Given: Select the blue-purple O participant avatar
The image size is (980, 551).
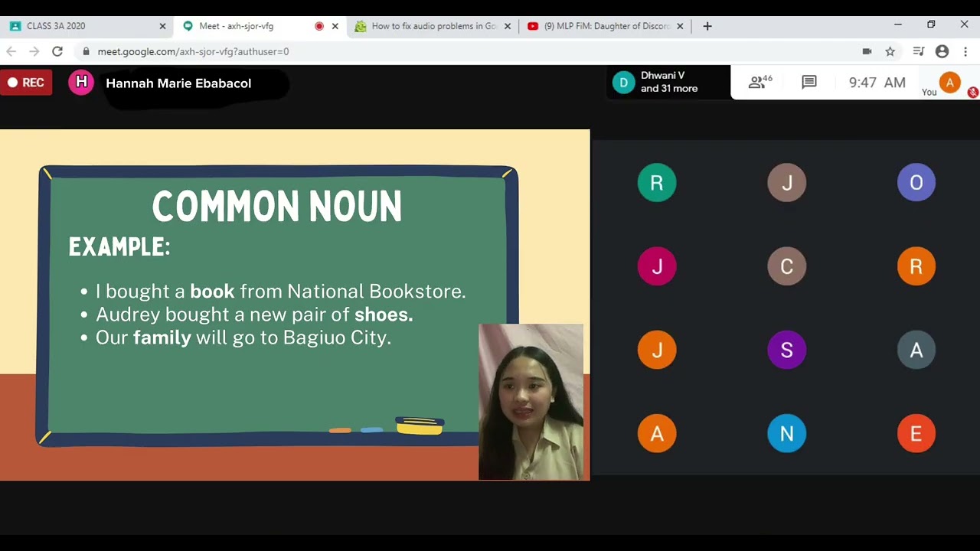Looking at the screenshot, I should tap(916, 183).
